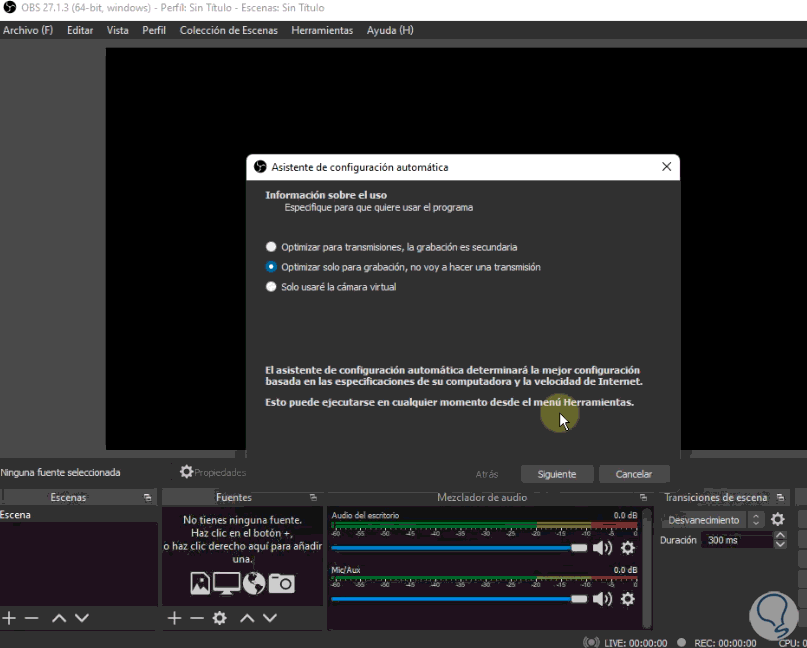The width and height of the screenshot is (807, 648).
Task: Remove source with minus icon
Action: (197, 618)
